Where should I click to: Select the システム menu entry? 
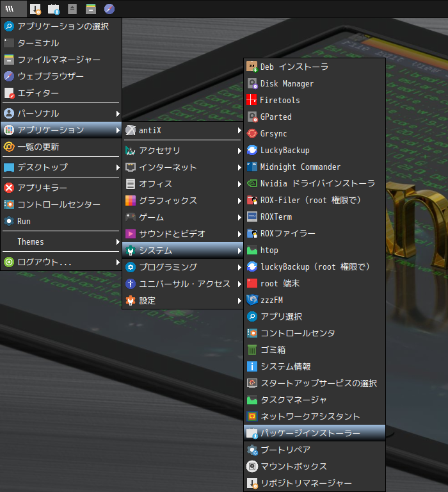182,250
